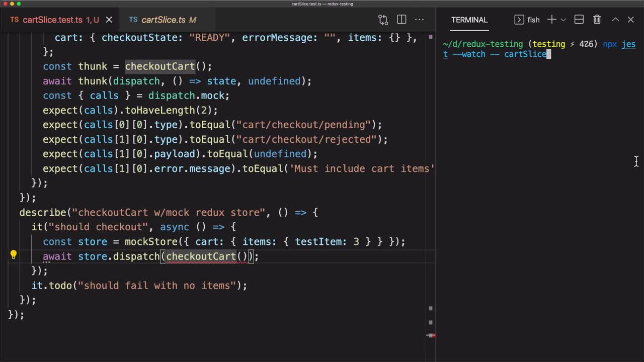Screen dimensions: 644x362
Task: Maximize terminal panel with up chevron
Action: coord(615,20)
